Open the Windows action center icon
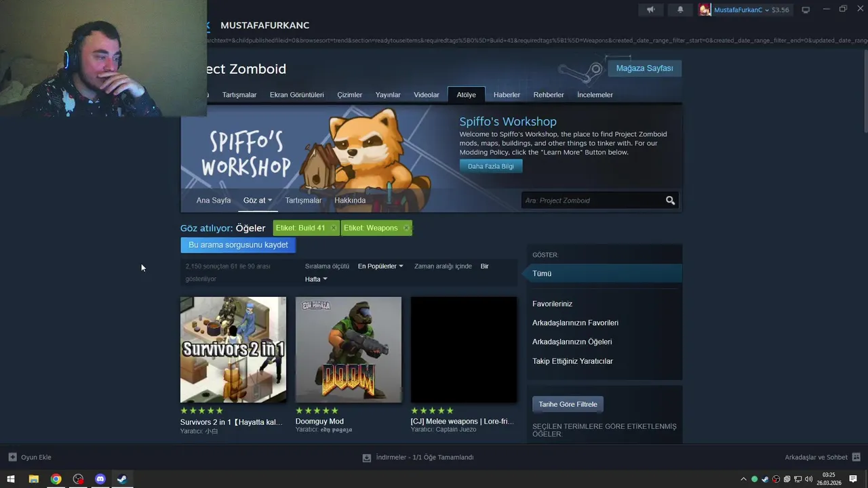 (853, 480)
